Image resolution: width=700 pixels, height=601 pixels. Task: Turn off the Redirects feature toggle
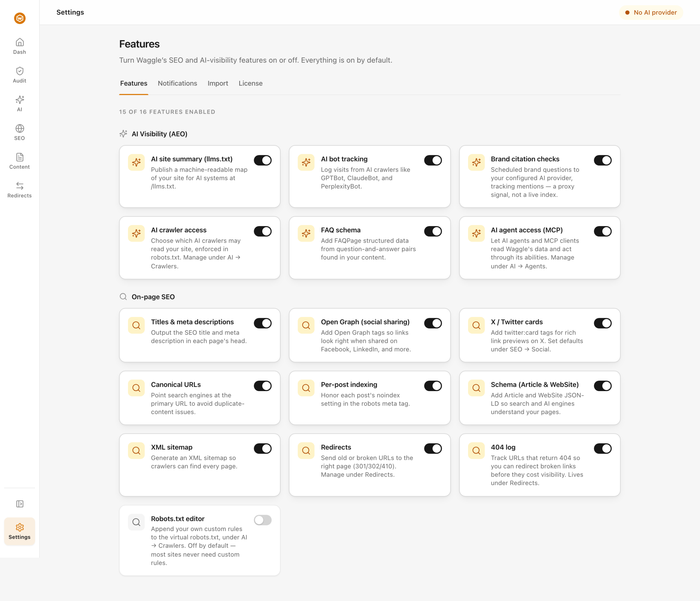(433, 448)
